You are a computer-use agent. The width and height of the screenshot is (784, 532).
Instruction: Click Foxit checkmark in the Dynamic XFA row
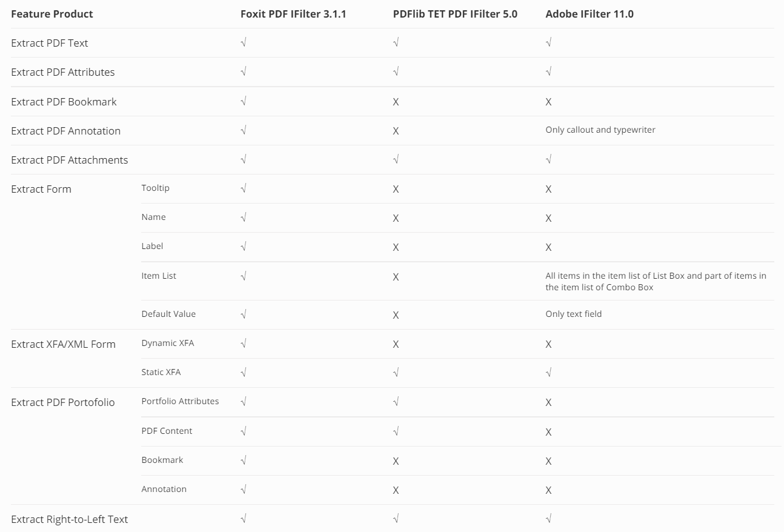point(243,344)
